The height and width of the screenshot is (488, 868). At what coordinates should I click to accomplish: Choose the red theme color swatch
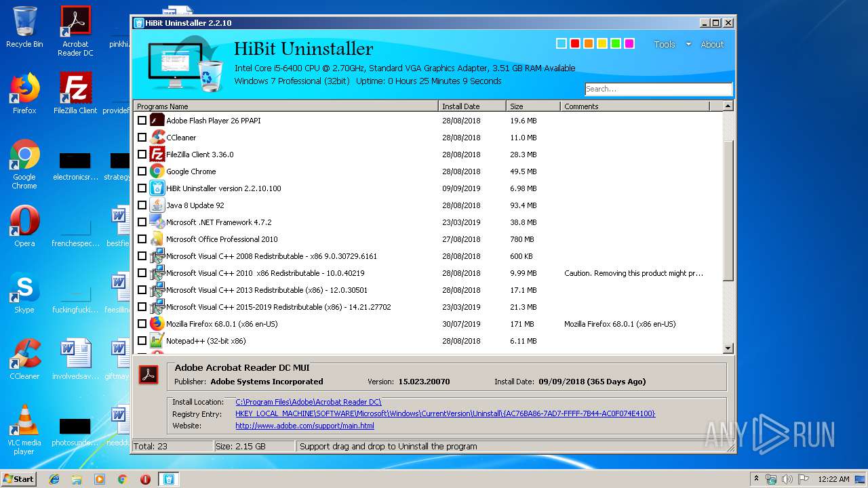[575, 43]
